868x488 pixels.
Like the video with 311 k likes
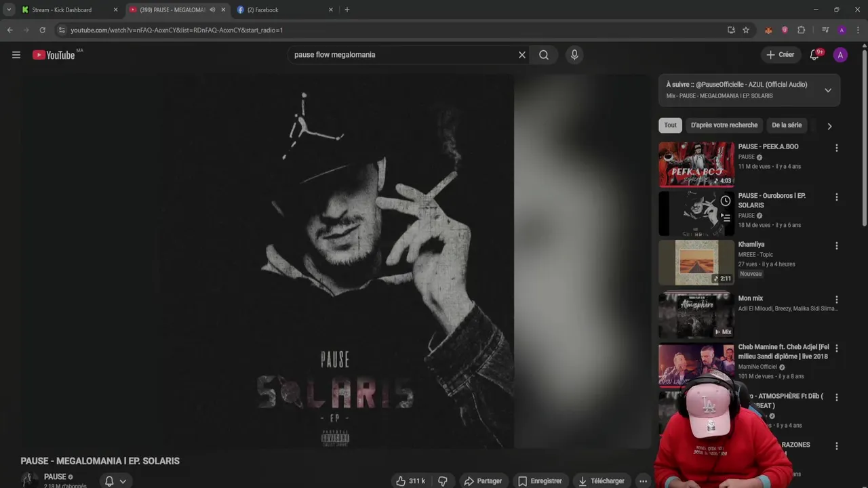click(x=410, y=481)
